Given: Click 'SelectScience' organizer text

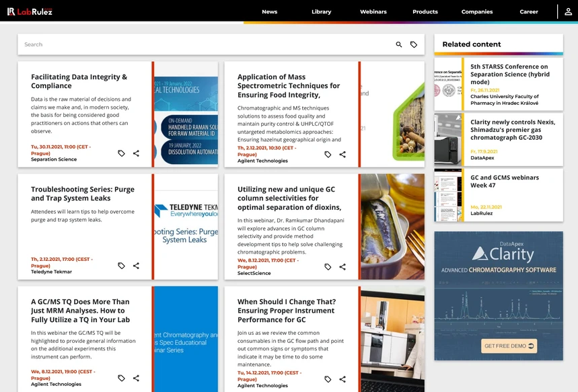Looking at the screenshot, I should click(254, 274).
